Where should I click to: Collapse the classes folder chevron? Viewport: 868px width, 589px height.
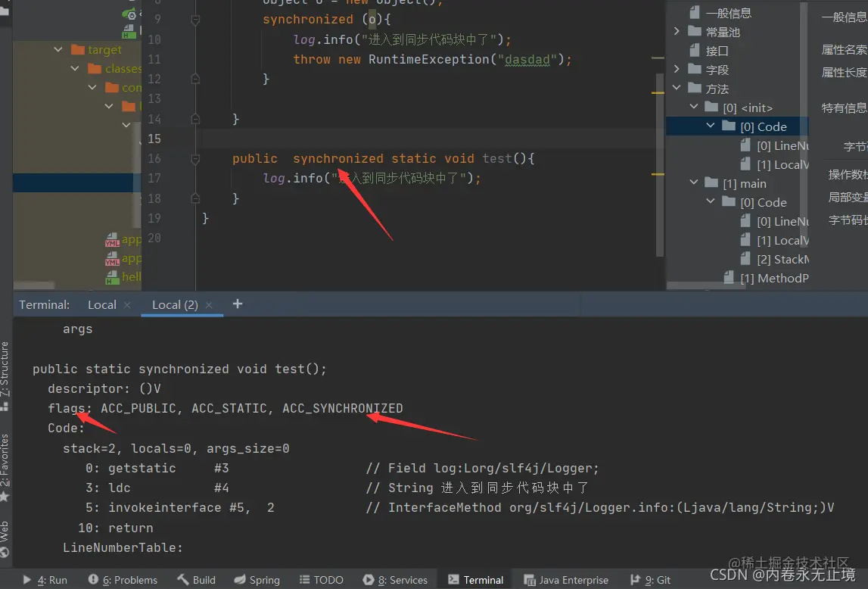click(75, 69)
